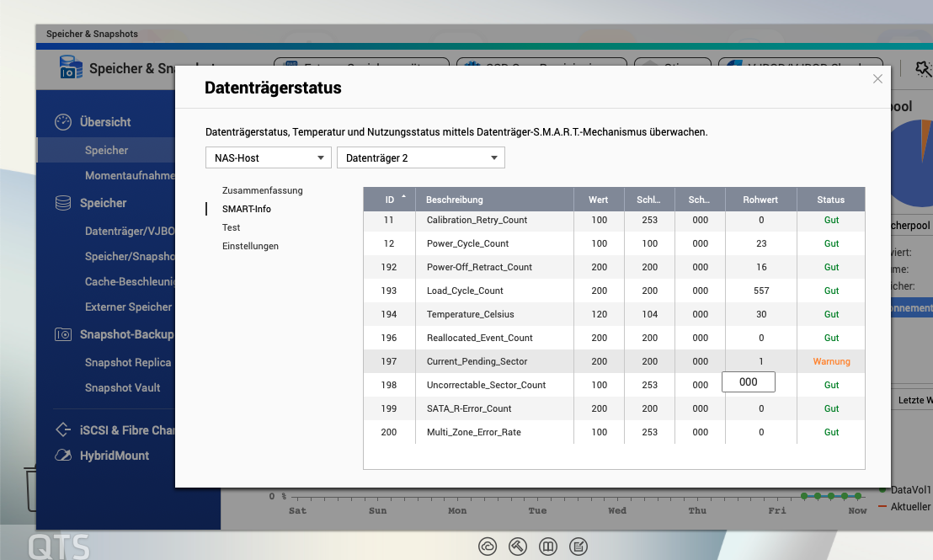Open Cache-Beschleunigung in the sidebar
The width and height of the screenshot is (933, 560).
130,281
